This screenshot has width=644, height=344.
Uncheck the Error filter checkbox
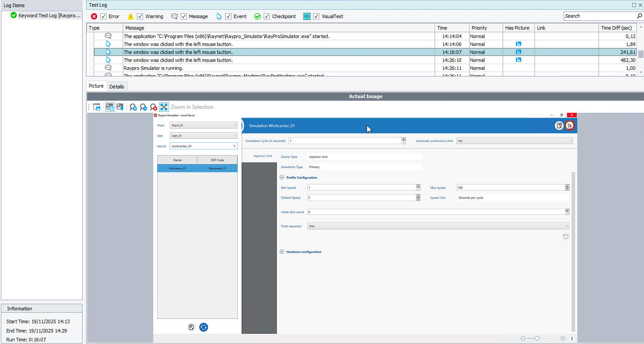(x=103, y=16)
